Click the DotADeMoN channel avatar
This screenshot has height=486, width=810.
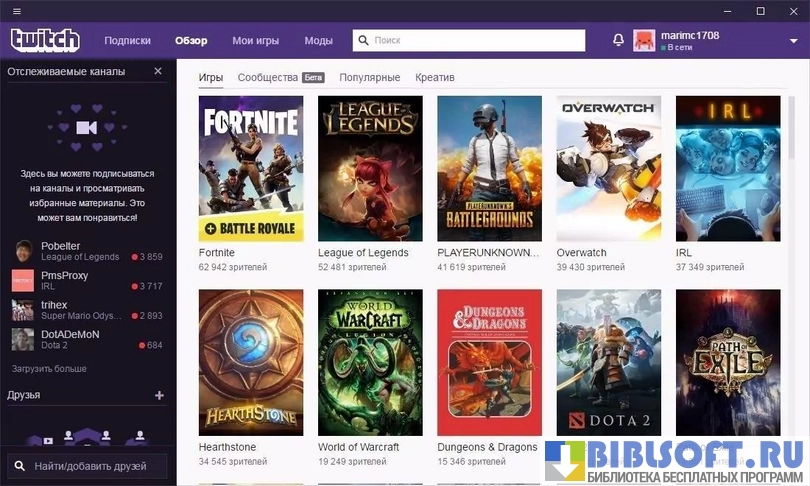[x=23, y=339]
